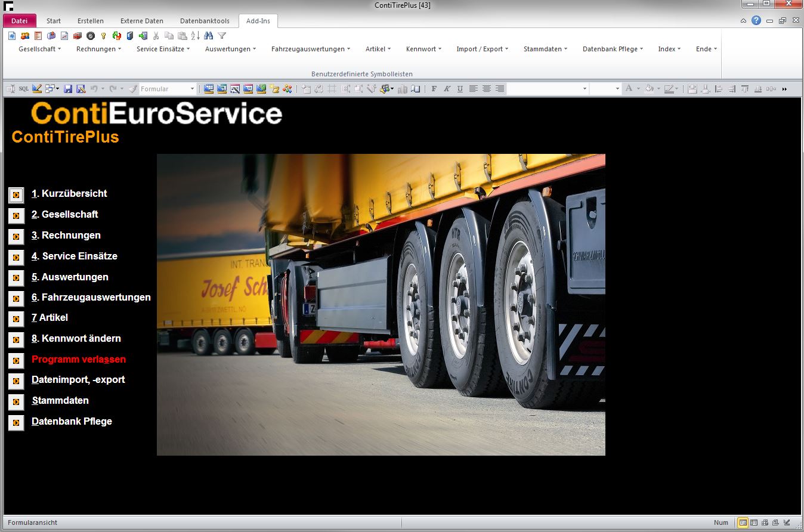
Task: Click the button beside 3. Rechnungen
Action: tap(16, 236)
